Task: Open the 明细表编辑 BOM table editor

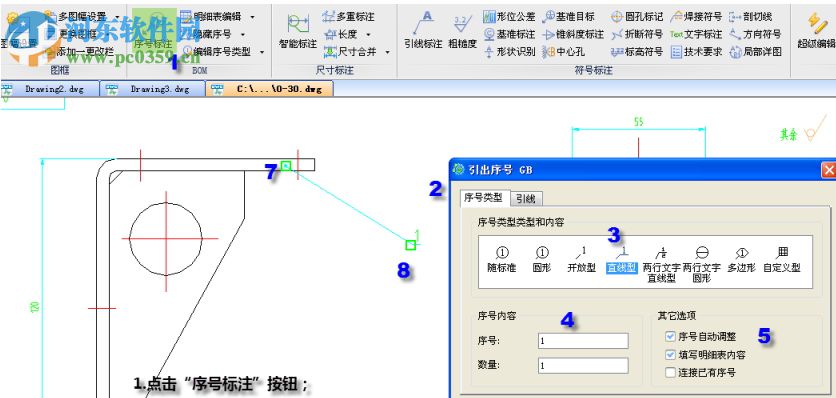Action: point(211,17)
